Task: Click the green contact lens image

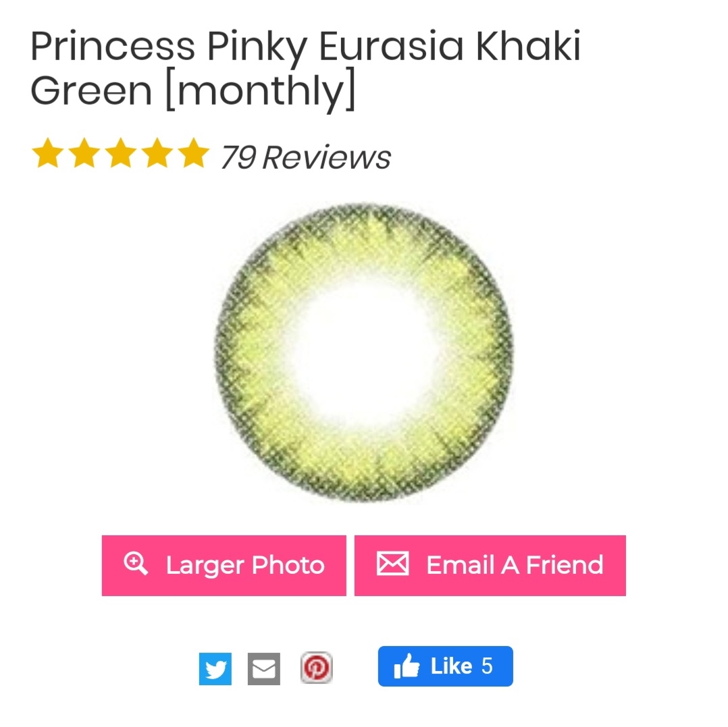Action: tap(364, 352)
